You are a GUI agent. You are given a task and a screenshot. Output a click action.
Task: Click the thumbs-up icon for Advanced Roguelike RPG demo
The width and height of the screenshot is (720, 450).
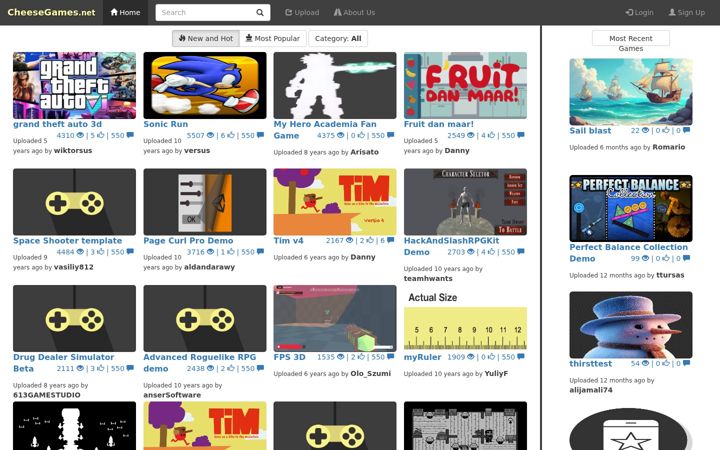click(231, 368)
